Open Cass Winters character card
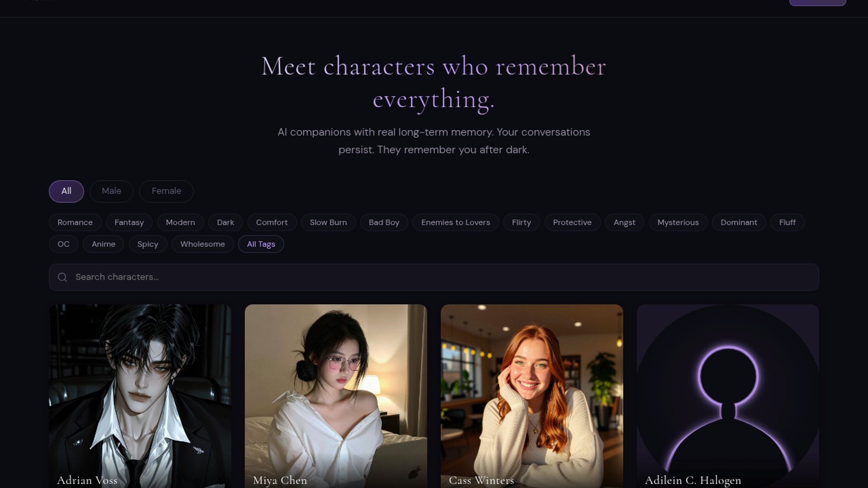 pos(532,396)
